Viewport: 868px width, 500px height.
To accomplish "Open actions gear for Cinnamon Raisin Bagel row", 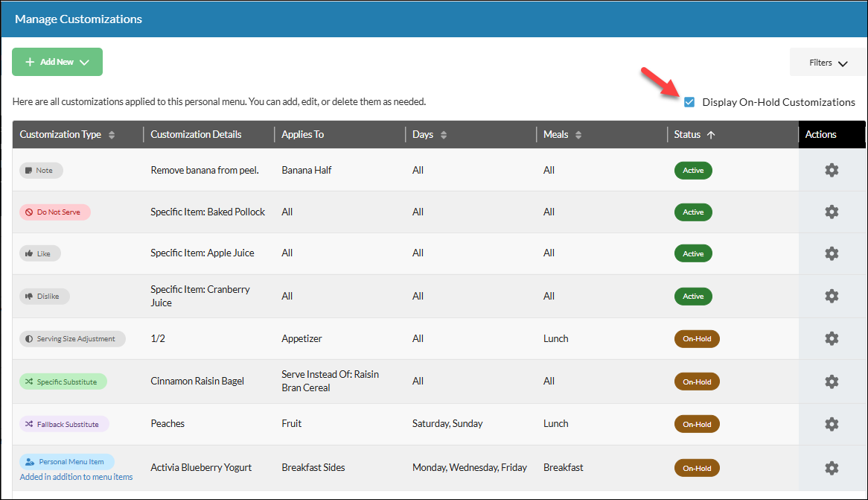I will (832, 382).
